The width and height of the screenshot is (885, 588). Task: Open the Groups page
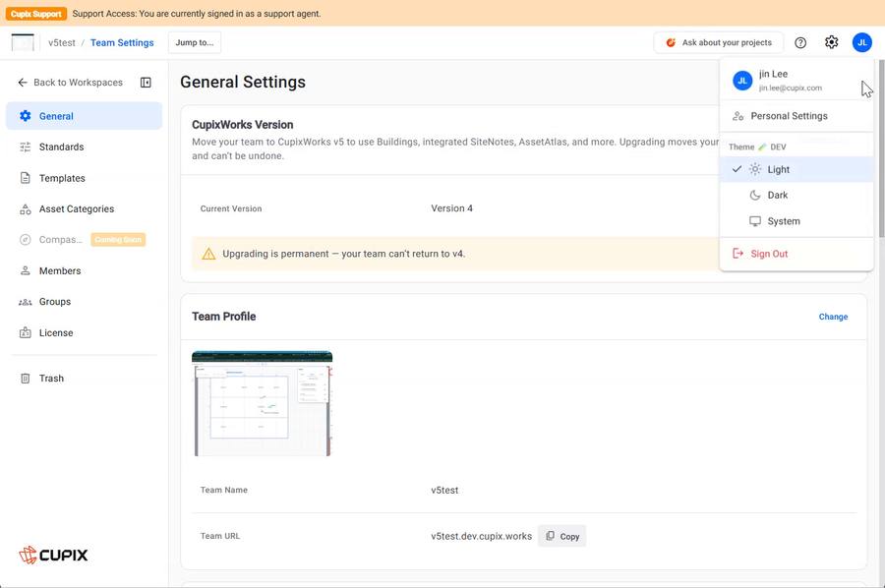(85, 302)
